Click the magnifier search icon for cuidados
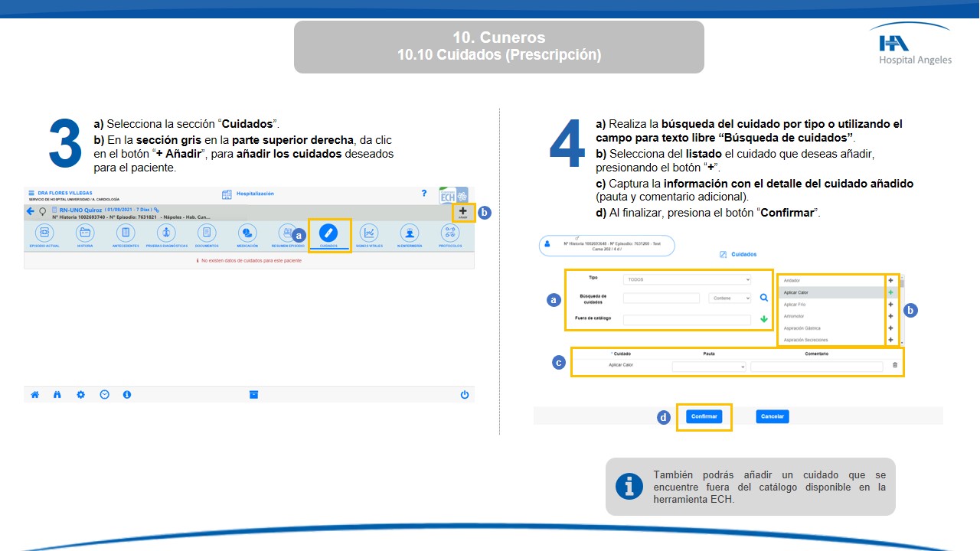Image resolution: width=980 pixels, height=551 pixels. [x=763, y=298]
